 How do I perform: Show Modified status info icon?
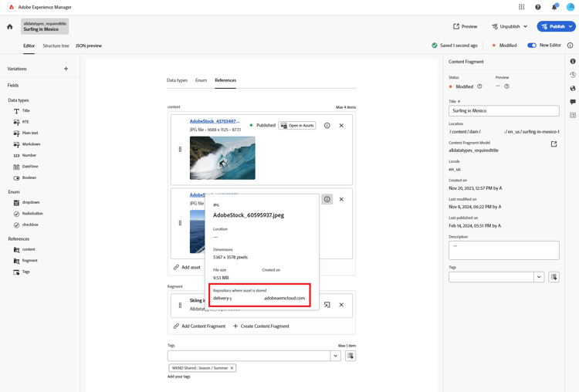click(x=479, y=86)
